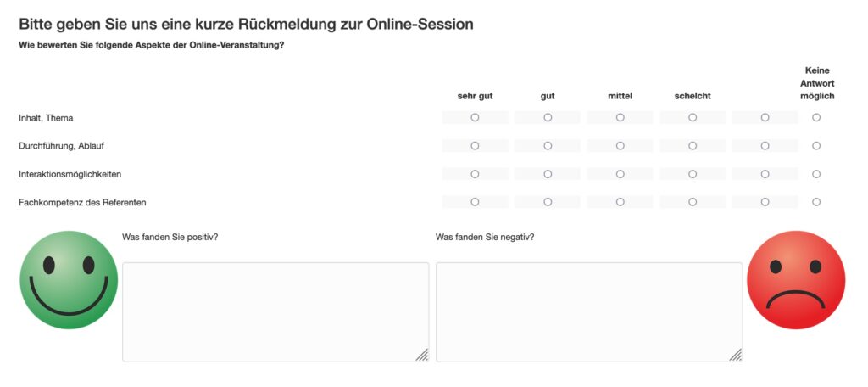Click resize handle of positive feedback box

pos(422,355)
